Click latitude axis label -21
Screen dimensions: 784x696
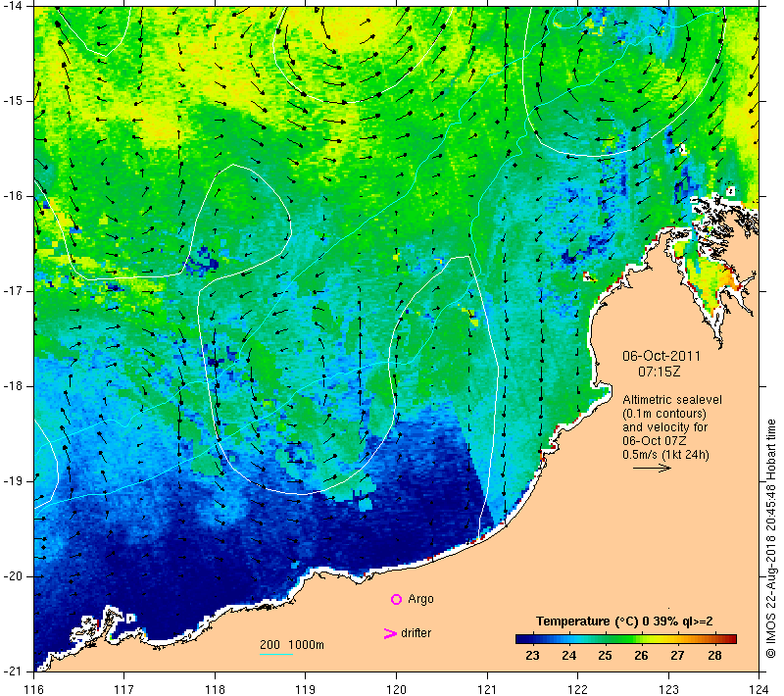[x=13, y=671]
